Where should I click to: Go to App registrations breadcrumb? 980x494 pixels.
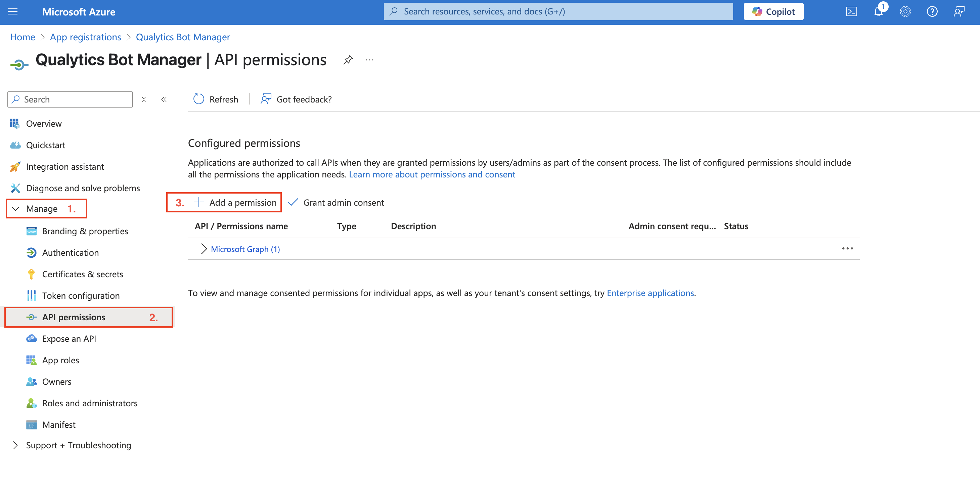pos(85,37)
